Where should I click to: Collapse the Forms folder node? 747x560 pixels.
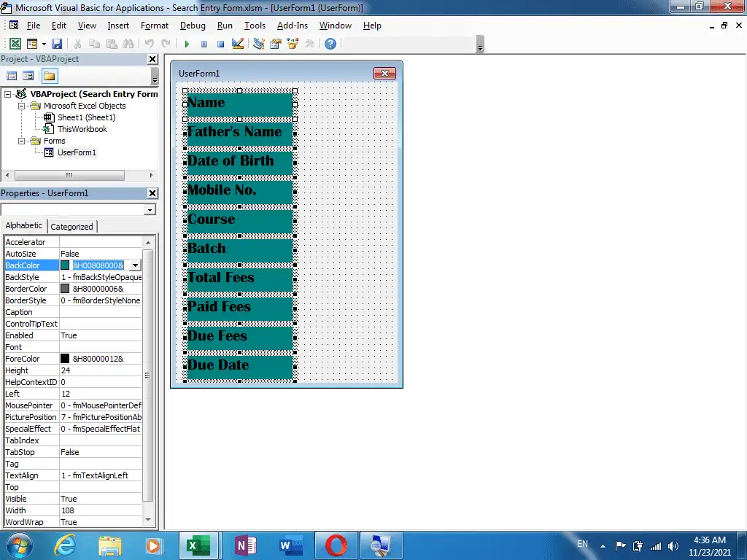pyautogui.click(x=21, y=141)
